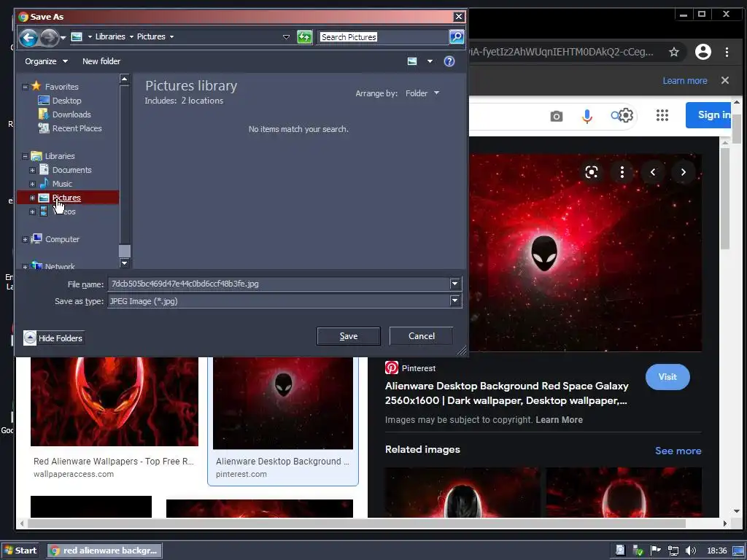Refresh the Pictures location with green arrows icon
The image size is (747, 560).
(x=304, y=36)
